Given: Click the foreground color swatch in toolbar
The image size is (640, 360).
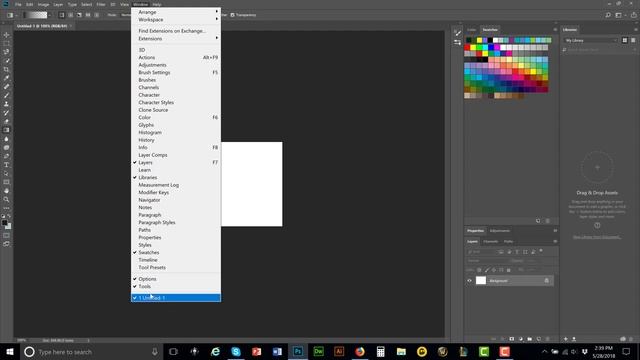Looking at the screenshot, I should (4, 223).
